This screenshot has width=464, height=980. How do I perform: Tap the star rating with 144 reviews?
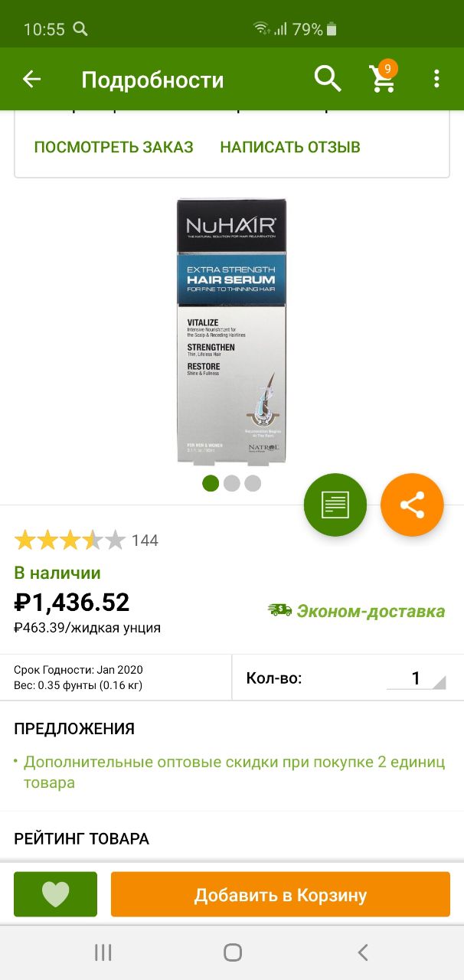point(86,541)
